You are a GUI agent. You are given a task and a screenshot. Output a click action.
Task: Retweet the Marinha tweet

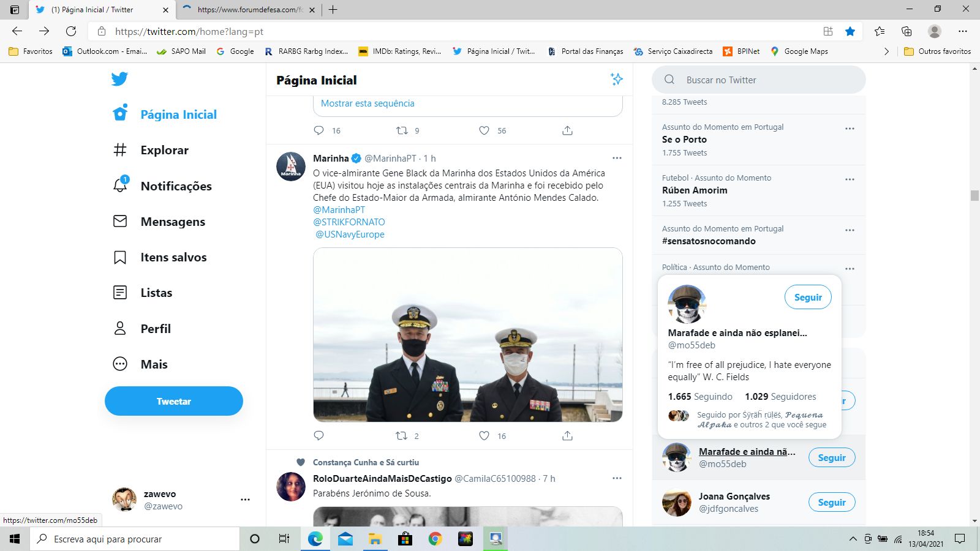coord(402,436)
